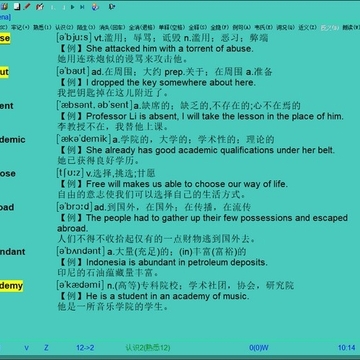Click the sentence 'Indonesia is abundant in petroleum deposits'
360x360 pixels.
[177, 262]
